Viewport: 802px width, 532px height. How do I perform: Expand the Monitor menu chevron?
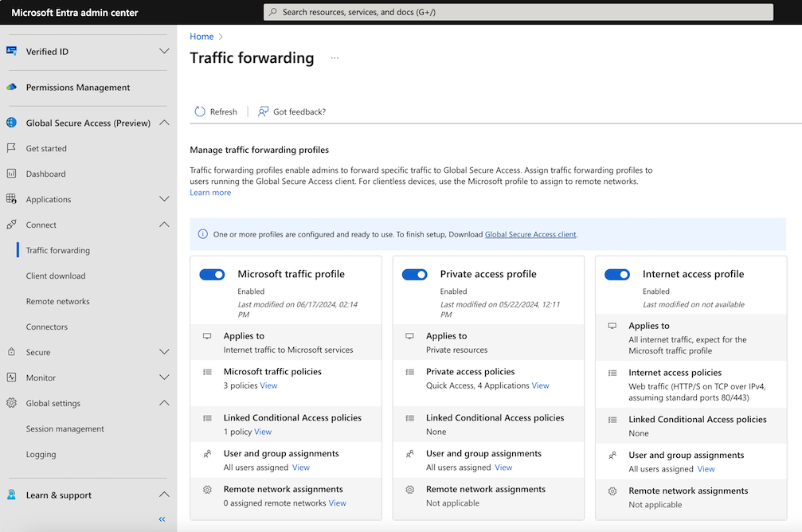(x=164, y=377)
